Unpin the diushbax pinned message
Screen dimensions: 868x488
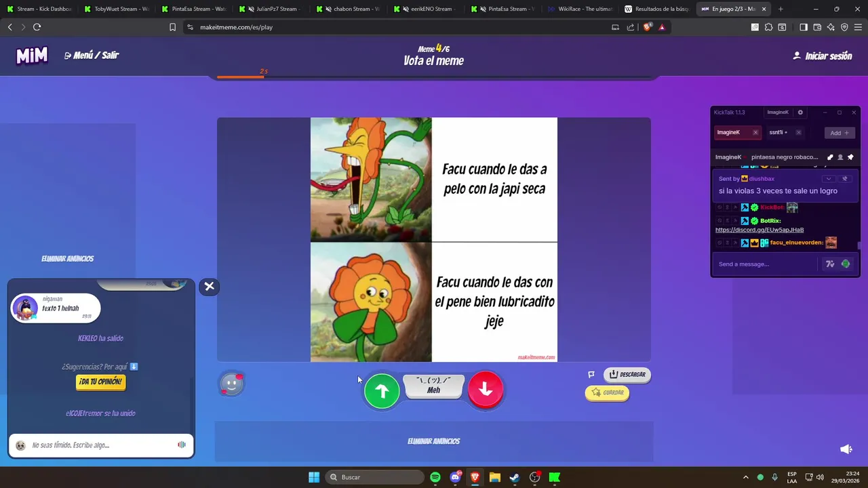coord(845,179)
